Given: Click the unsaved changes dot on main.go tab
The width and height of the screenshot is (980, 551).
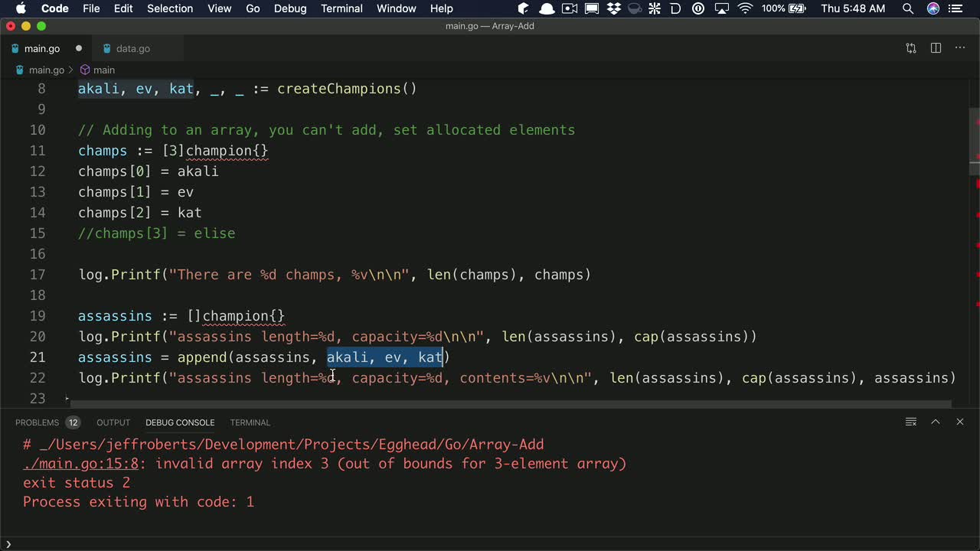Looking at the screenshot, I should point(79,47).
